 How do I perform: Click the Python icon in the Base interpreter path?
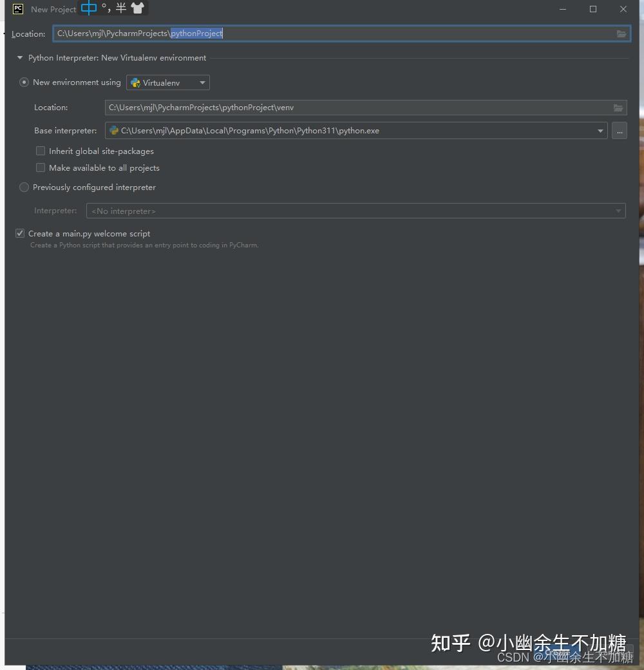pos(113,130)
